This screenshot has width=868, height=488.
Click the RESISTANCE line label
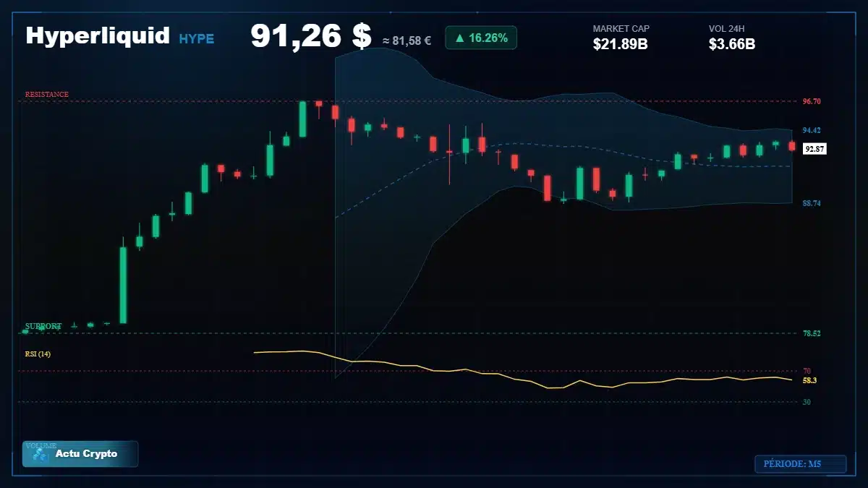[47, 95]
